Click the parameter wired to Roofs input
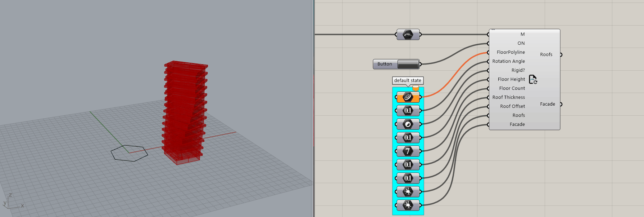Viewport: 644px width, 217px height. click(x=408, y=192)
